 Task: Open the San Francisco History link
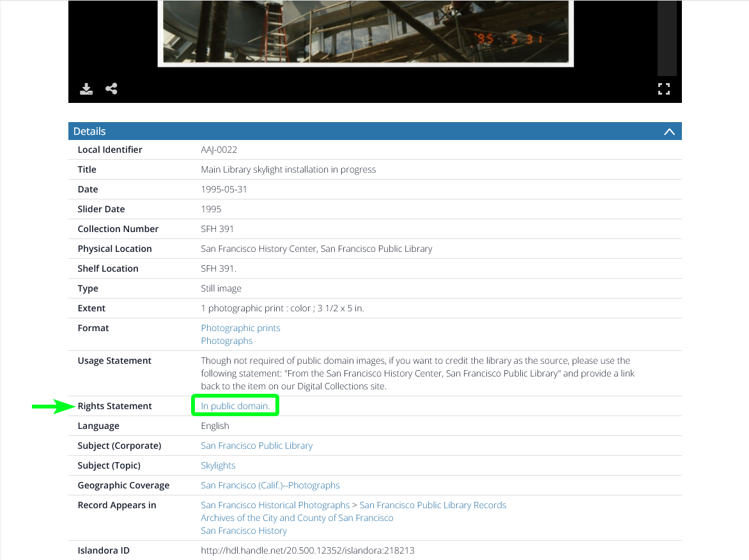243,531
